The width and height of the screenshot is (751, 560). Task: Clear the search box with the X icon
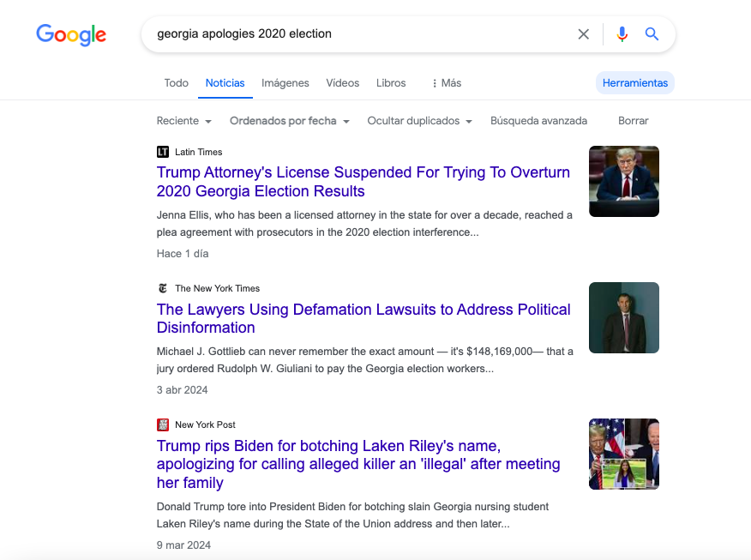(583, 34)
